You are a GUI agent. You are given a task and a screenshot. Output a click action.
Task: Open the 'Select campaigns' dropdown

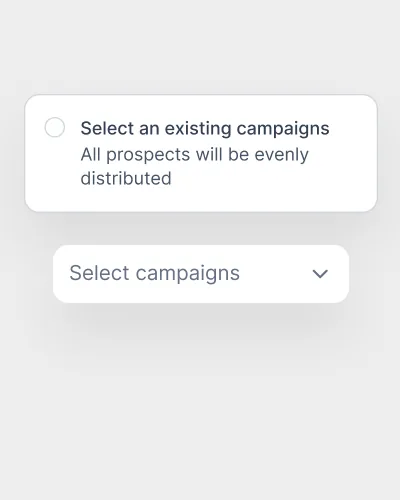pos(201,274)
